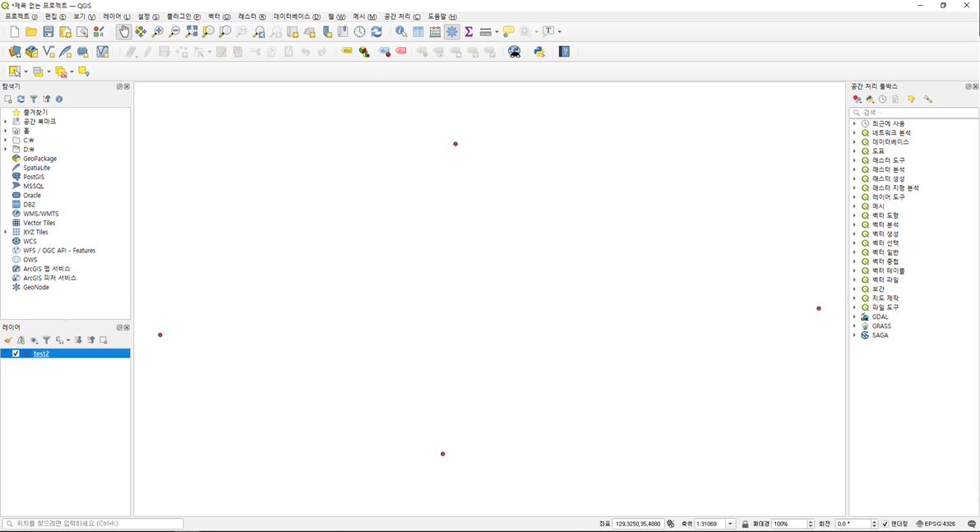This screenshot has height=532, width=980.
Task: Open the attribute table icon
Action: coord(418,31)
